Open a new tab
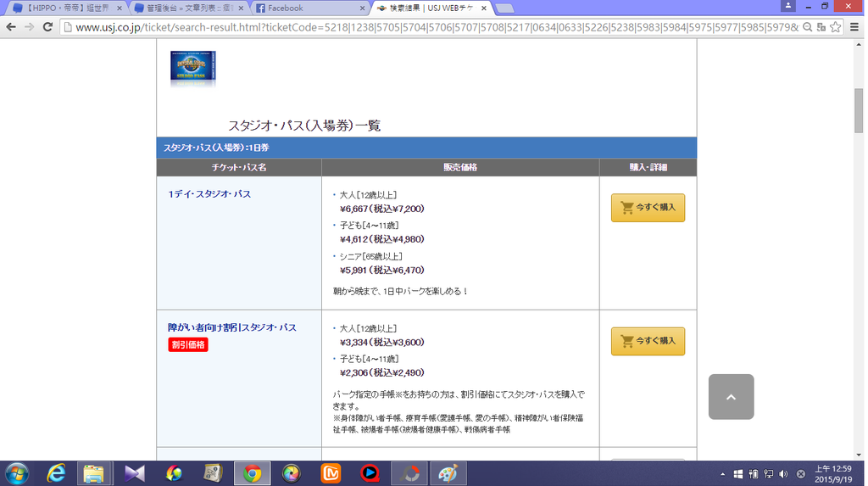 pyautogui.click(x=504, y=8)
